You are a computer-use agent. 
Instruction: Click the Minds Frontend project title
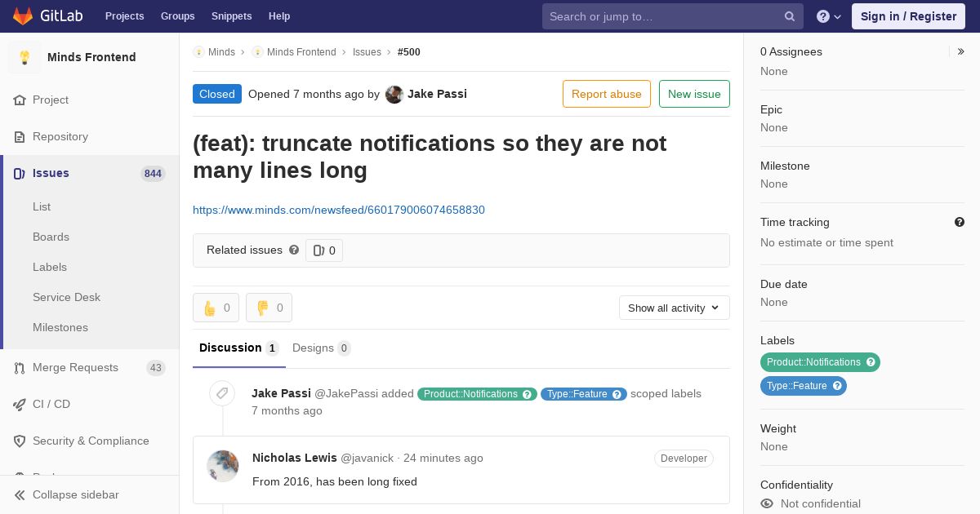[x=91, y=57]
